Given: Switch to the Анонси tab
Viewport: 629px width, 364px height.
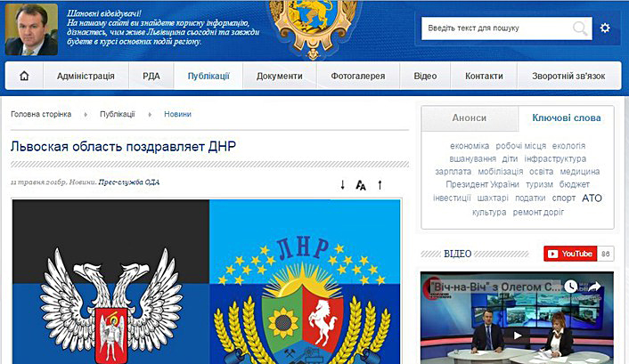Looking at the screenshot, I should [x=470, y=117].
